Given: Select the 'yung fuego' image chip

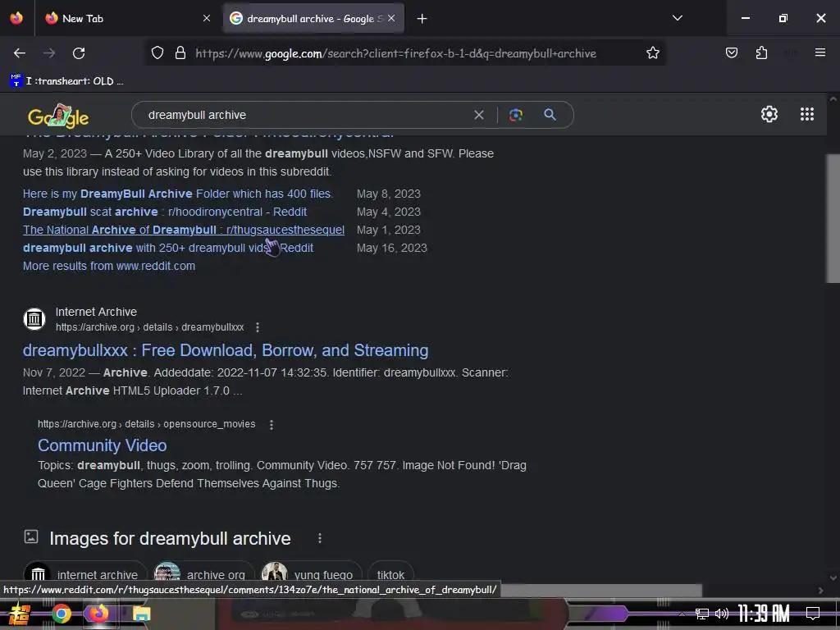Looking at the screenshot, I should point(311,573).
